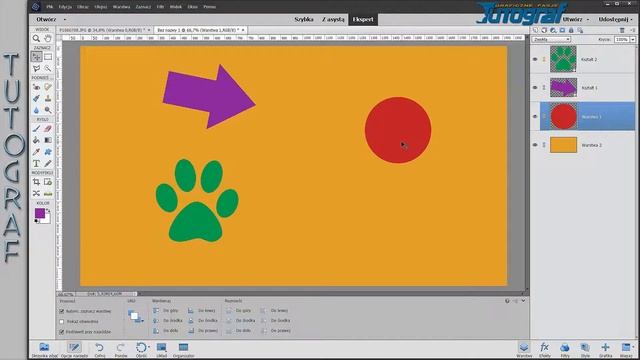The height and width of the screenshot is (360, 640).
Task: Toggle the Opcje narzędzia panel button
Action: pyautogui.click(x=74, y=350)
